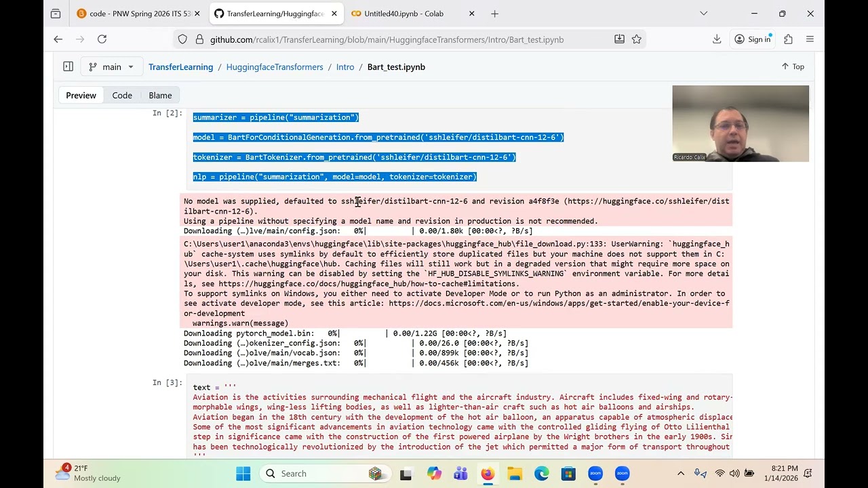Go to HuggingfaceTransformers folder breadcrumb
The image size is (868, 488).
coord(275,67)
